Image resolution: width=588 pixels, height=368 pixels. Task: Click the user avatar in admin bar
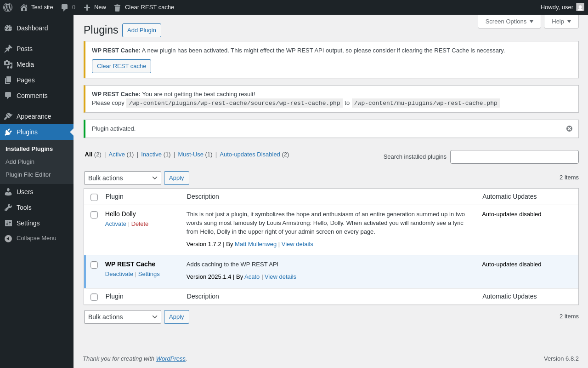tap(580, 7)
